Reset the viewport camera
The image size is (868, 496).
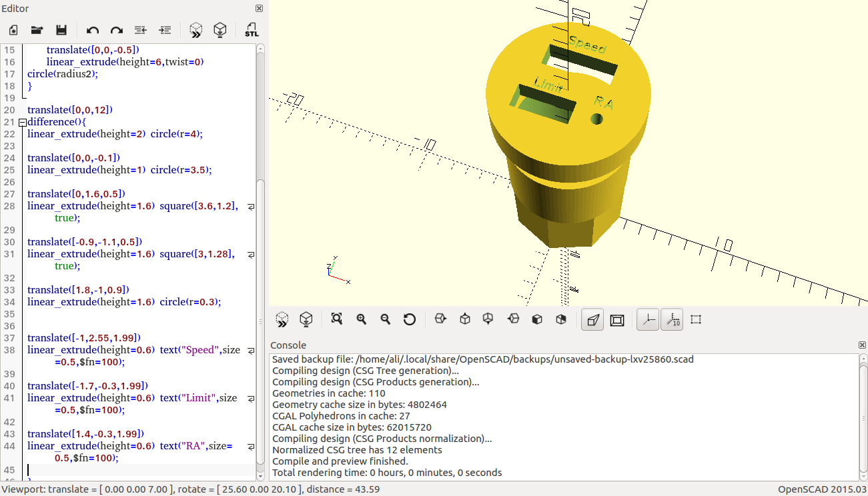tap(410, 319)
